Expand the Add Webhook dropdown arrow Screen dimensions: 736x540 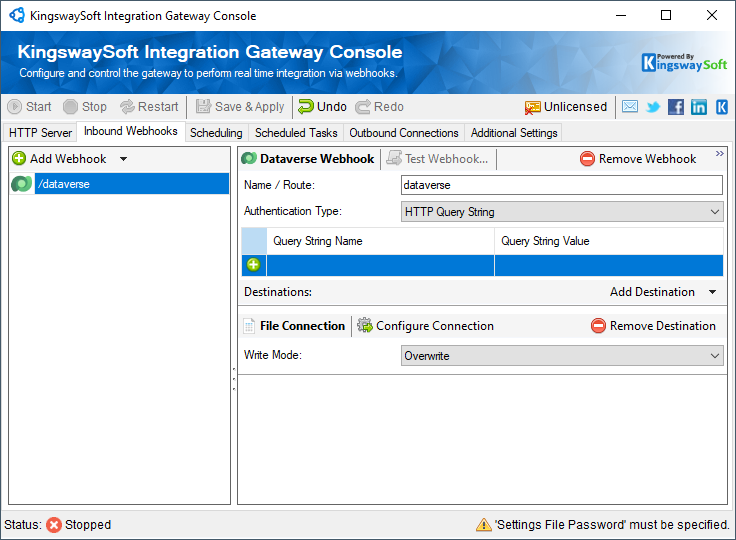coord(123,159)
